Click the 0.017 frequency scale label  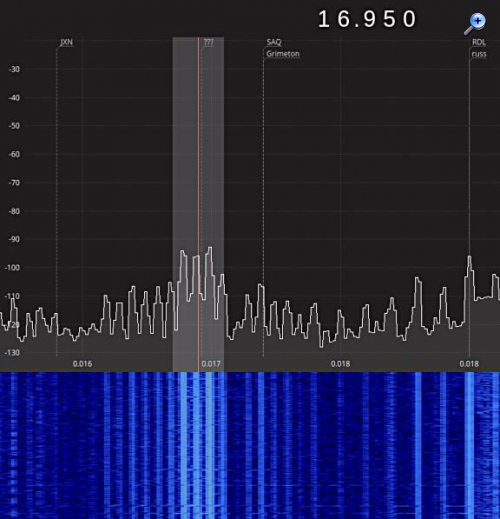(x=211, y=364)
